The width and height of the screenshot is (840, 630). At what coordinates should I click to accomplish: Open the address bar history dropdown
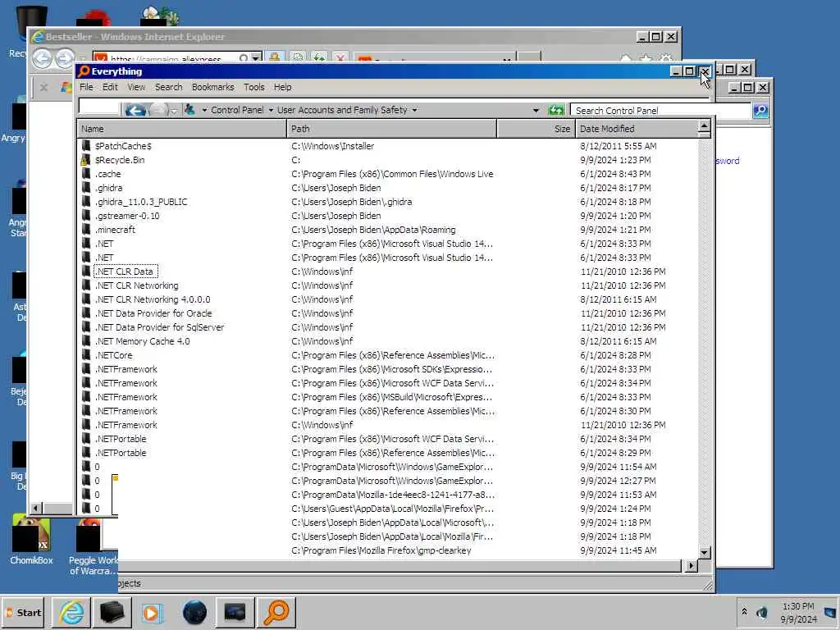pyautogui.click(x=536, y=111)
